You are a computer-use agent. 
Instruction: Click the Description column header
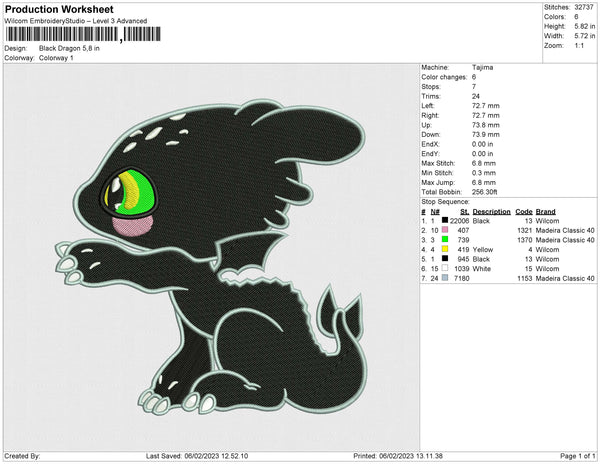click(x=491, y=212)
